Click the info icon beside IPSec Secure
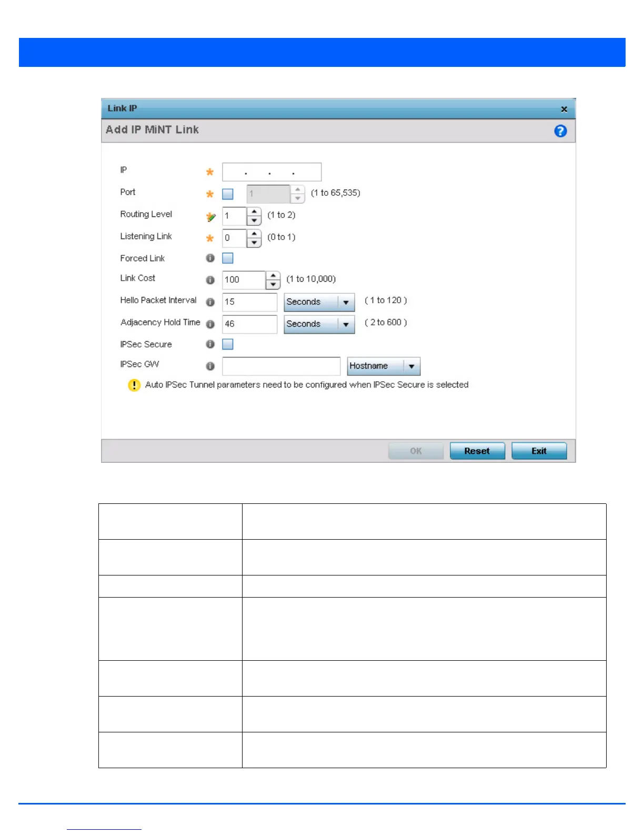The image size is (644, 834). click(x=210, y=344)
